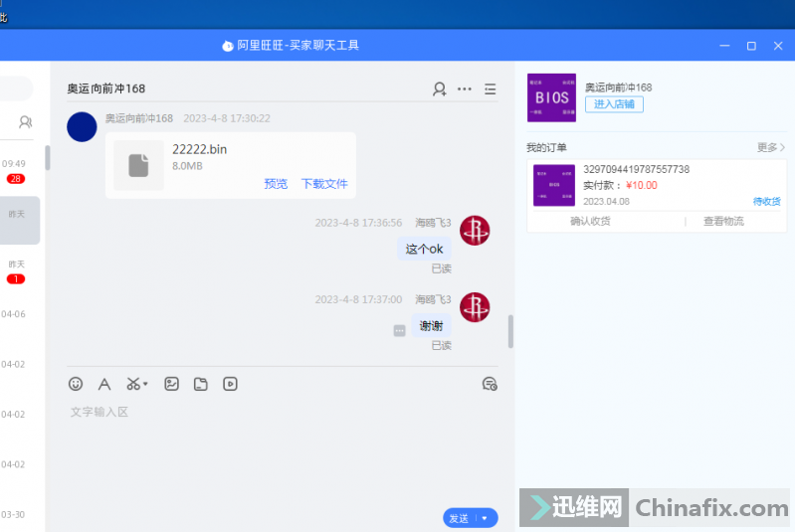Select the chat title 奥运向前冲168
The height and width of the screenshot is (532, 795).
coord(105,89)
